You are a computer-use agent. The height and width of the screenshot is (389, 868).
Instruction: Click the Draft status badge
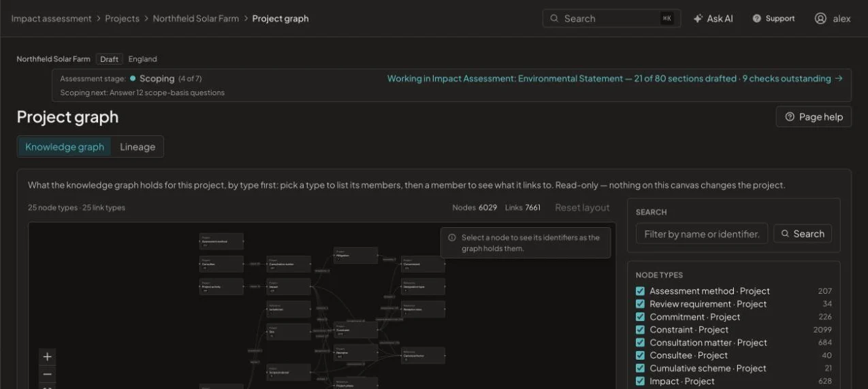pos(109,59)
